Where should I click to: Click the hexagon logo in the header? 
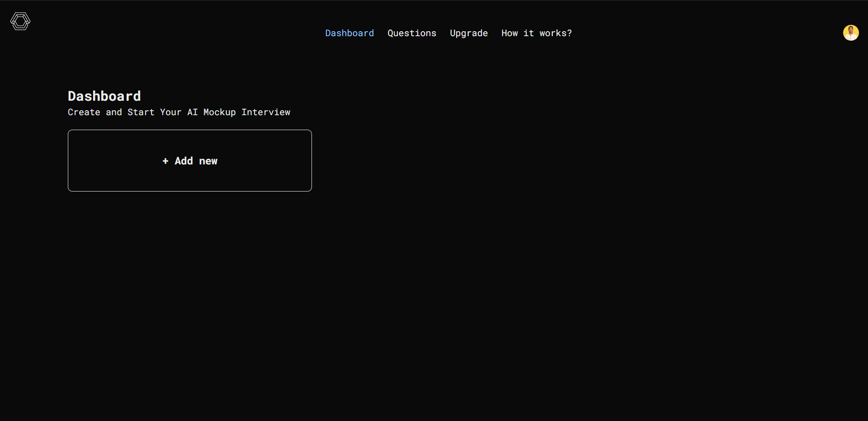point(20,21)
